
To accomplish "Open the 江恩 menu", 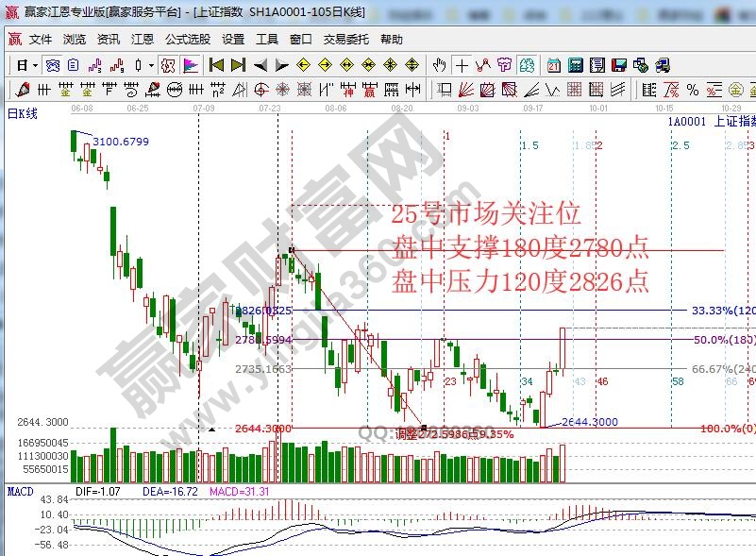I will pos(142,40).
